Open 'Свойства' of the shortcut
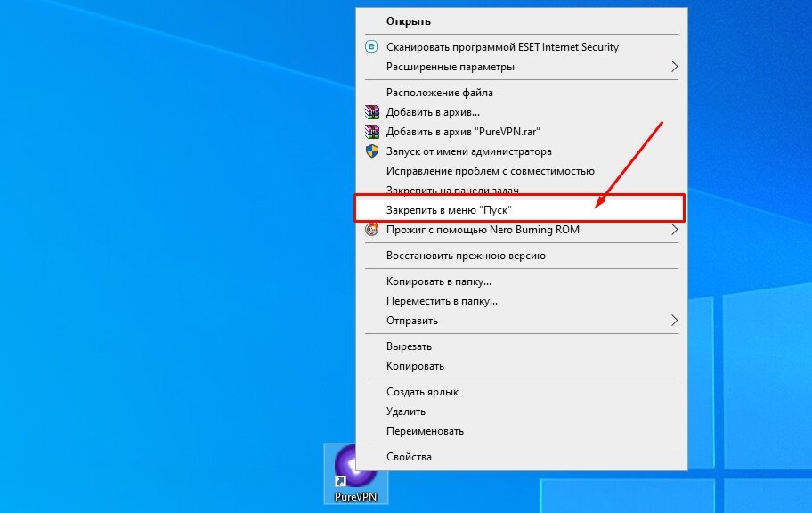This screenshot has width=812, height=513. 522,457
